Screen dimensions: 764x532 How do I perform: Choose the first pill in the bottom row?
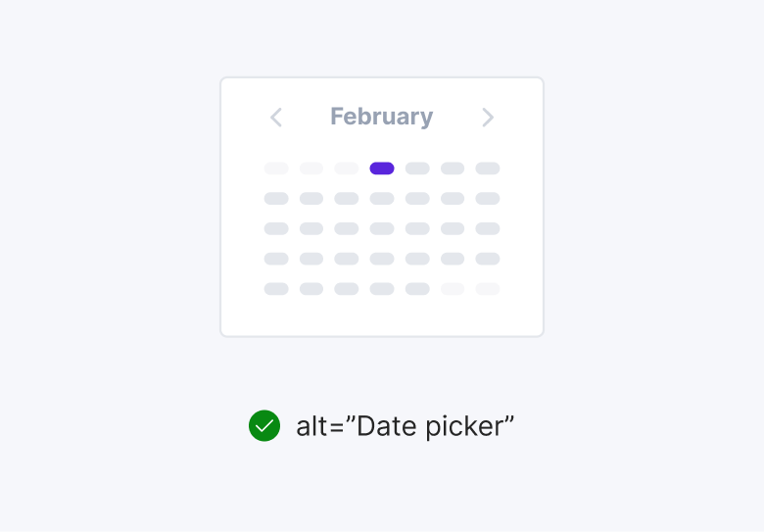[276, 289]
